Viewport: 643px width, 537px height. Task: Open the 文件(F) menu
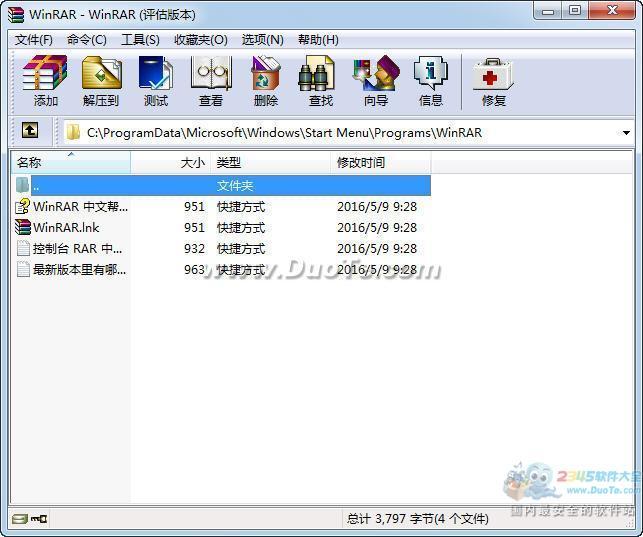[34, 40]
